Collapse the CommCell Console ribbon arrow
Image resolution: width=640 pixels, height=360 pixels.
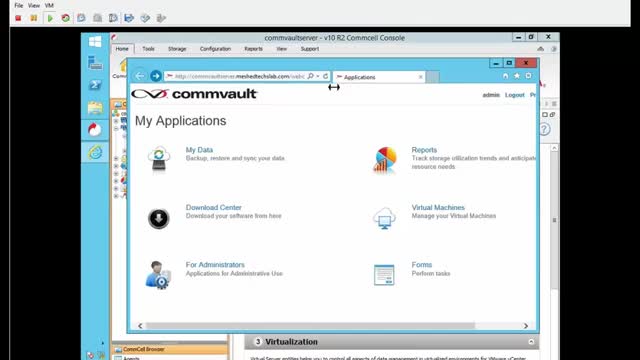[540, 49]
